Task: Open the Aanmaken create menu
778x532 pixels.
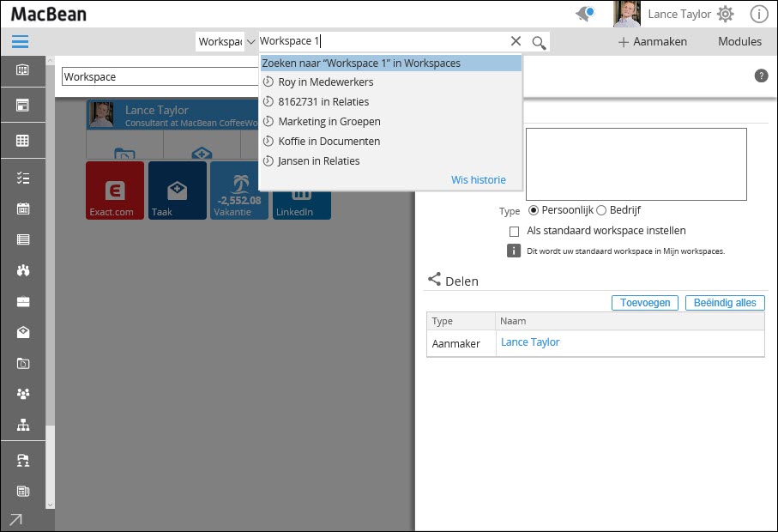Action: point(653,42)
